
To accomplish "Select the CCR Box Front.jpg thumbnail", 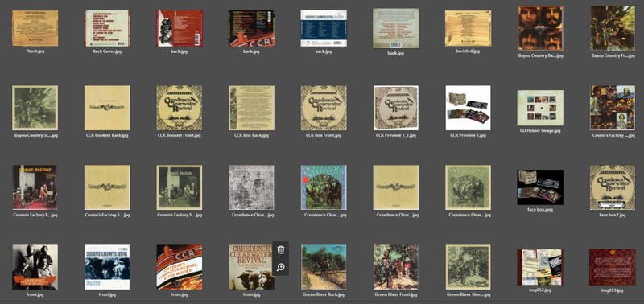I will (x=324, y=108).
